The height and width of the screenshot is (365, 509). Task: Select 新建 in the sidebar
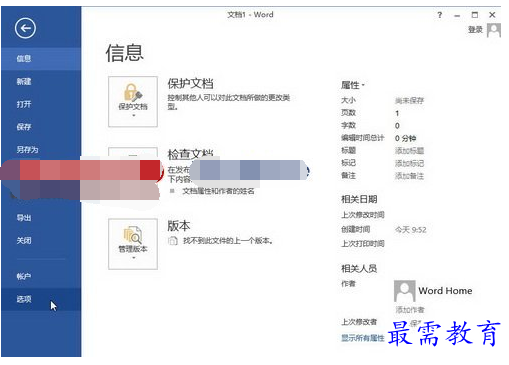click(41, 82)
